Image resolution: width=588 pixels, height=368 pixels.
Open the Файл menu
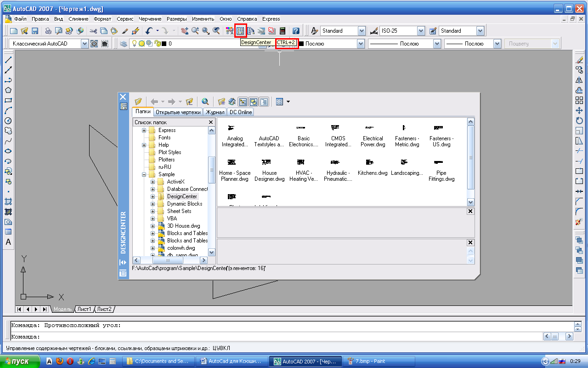[20, 19]
